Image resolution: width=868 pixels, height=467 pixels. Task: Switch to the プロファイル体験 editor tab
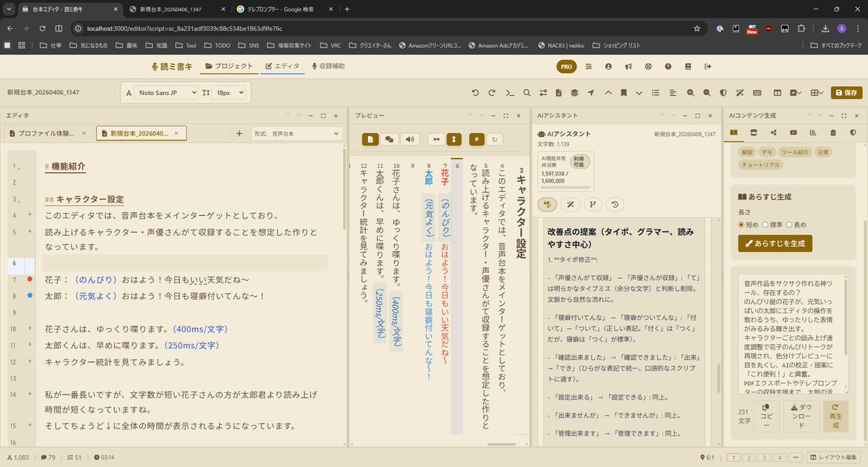(x=45, y=132)
